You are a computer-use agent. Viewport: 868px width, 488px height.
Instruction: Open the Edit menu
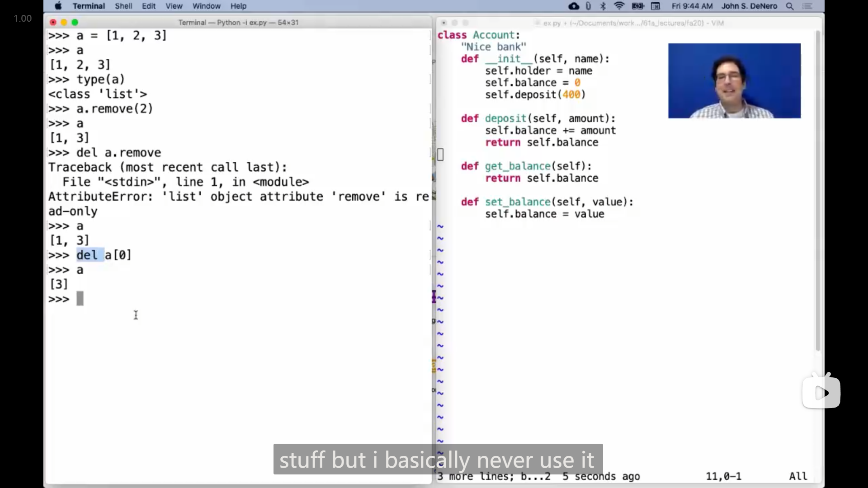click(148, 6)
